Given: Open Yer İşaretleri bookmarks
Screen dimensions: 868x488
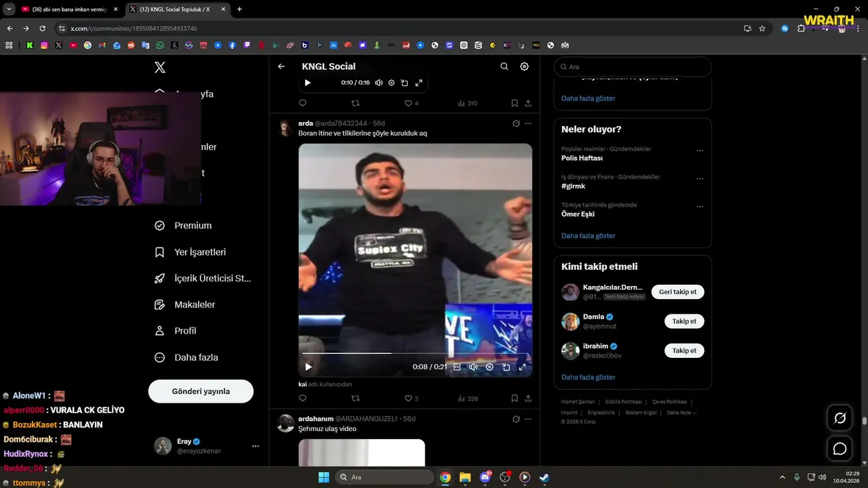Looking at the screenshot, I should (191, 252).
